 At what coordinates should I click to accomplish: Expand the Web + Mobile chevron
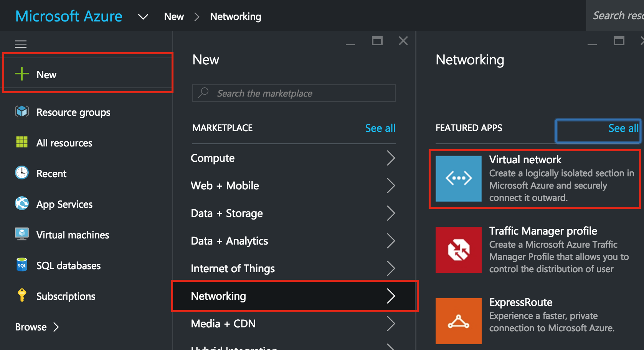[391, 186]
